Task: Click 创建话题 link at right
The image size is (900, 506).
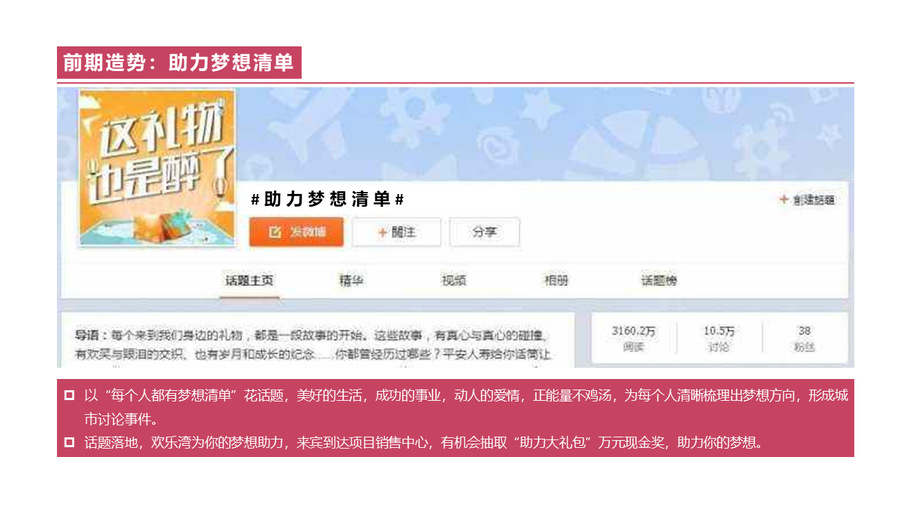Action: point(813,200)
